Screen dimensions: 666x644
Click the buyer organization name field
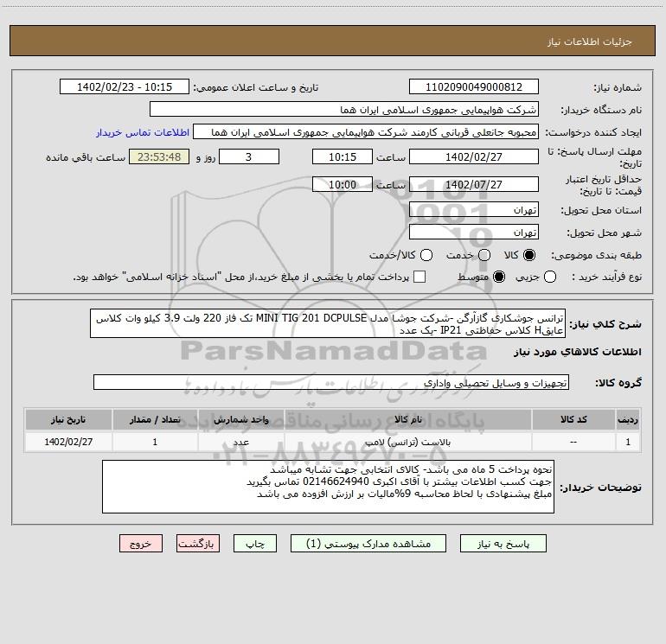click(344, 109)
